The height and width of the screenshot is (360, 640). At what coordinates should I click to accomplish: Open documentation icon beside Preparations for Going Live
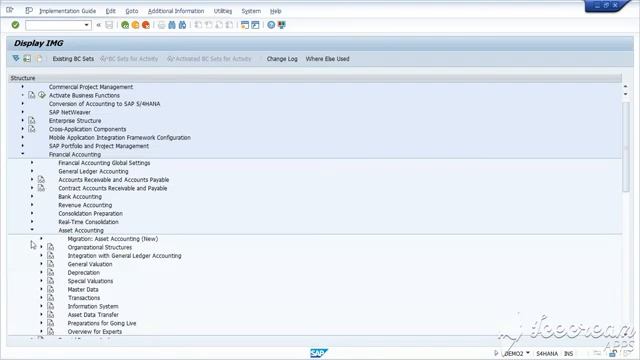click(51, 323)
